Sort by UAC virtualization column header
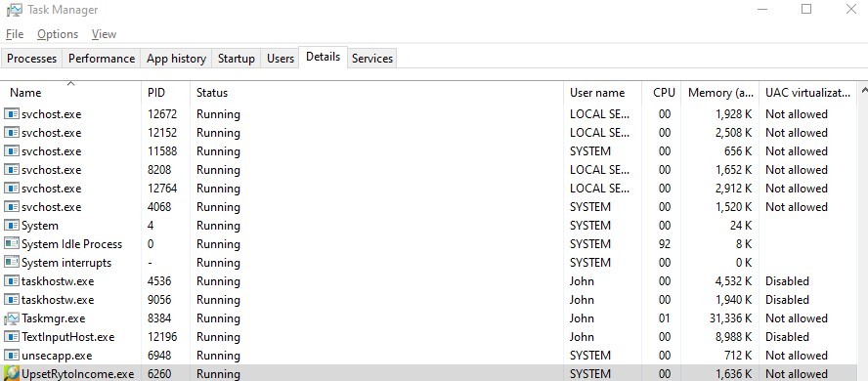The image size is (868, 381). [x=807, y=93]
